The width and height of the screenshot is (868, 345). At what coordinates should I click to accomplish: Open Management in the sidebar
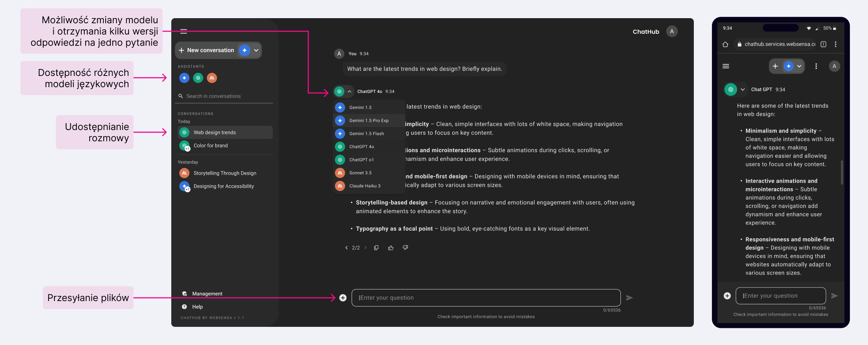[x=207, y=294]
